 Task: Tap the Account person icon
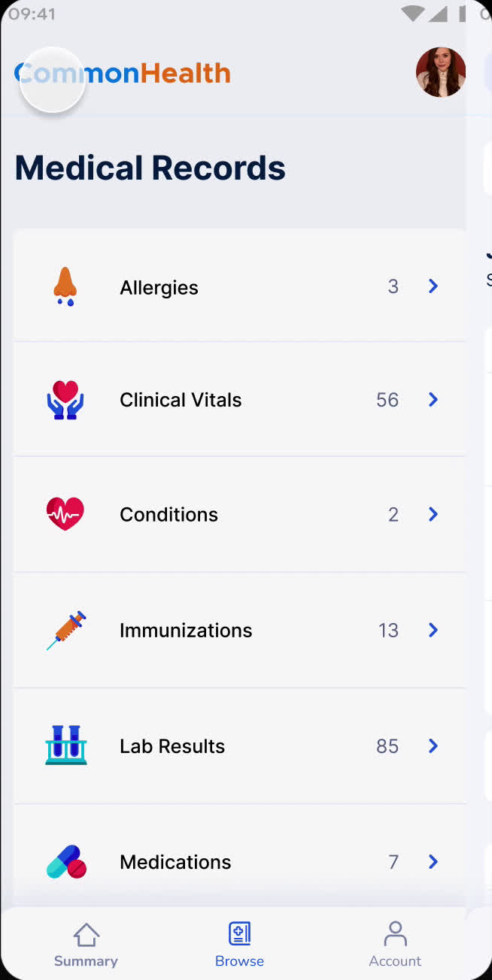tap(395, 934)
